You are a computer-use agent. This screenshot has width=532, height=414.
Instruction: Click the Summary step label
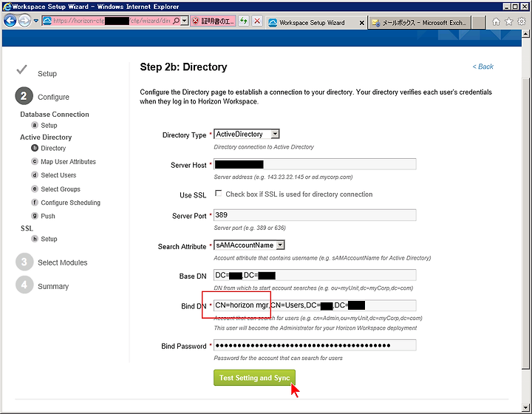tap(53, 286)
